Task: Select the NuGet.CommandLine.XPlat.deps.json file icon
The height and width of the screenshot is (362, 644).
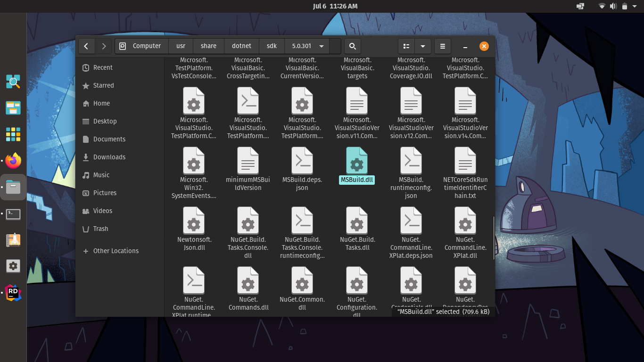Action: tap(411, 221)
